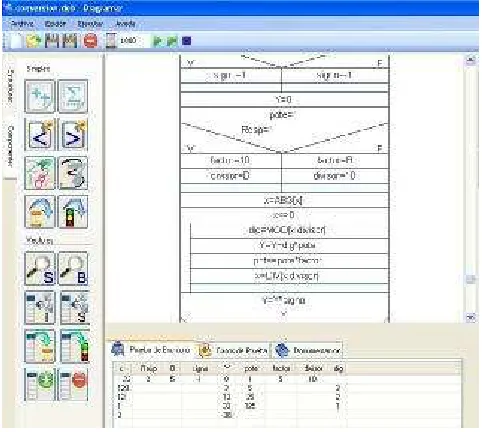The height and width of the screenshot is (432, 482).
Task: Click the table green arrow yellow lines icon
Action: [x=39, y=346]
